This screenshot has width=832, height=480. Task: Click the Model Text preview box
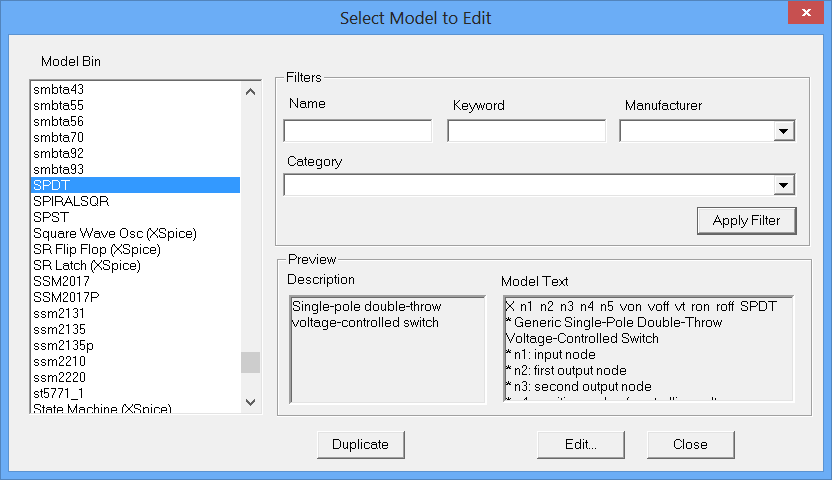(x=648, y=348)
